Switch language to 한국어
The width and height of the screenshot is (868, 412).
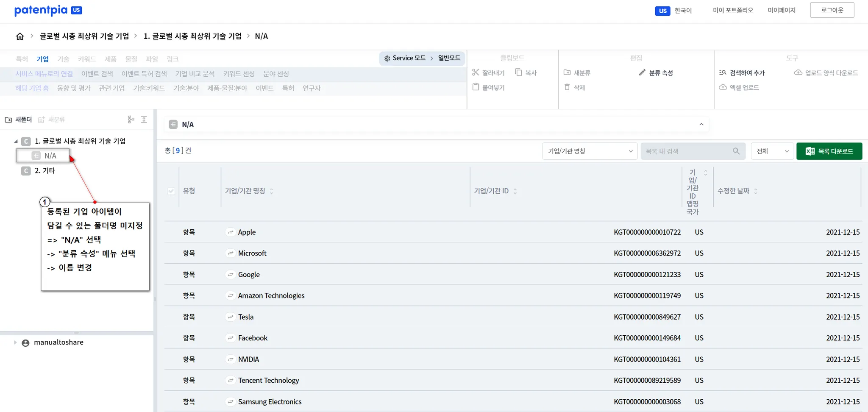[683, 11]
